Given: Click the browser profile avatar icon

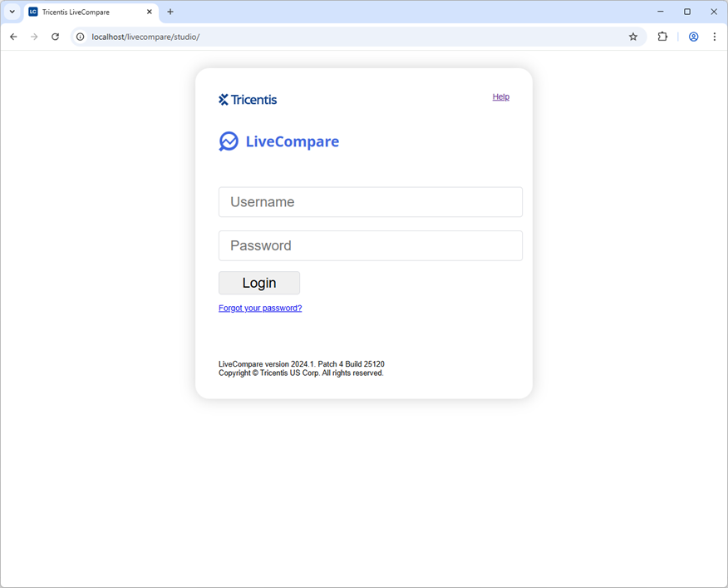Looking at the screenshot, I should 693,37.
